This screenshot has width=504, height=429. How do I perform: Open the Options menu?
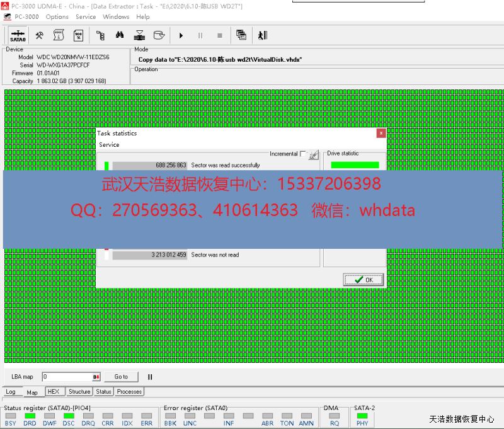point(57,17)
